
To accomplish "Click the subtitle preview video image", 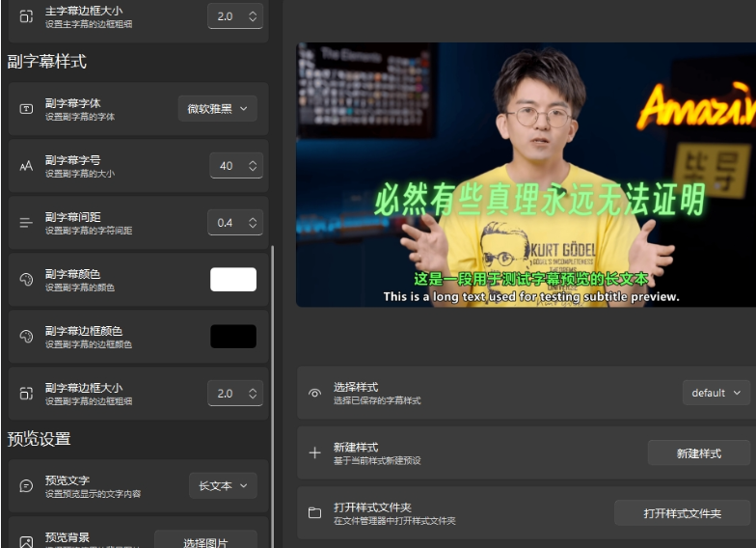I will [526, 175].
